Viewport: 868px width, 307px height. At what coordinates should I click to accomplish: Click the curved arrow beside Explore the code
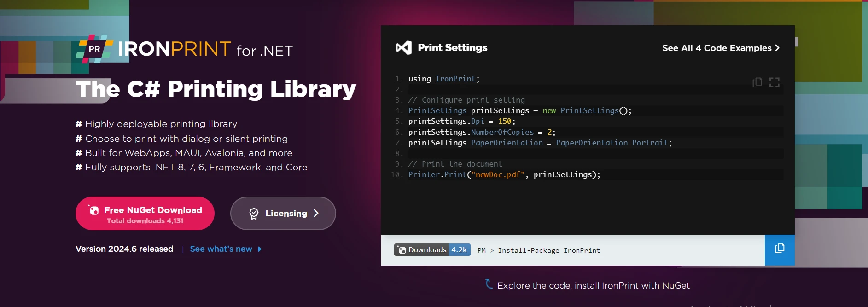pyautogui.click(x=489, y=284)
